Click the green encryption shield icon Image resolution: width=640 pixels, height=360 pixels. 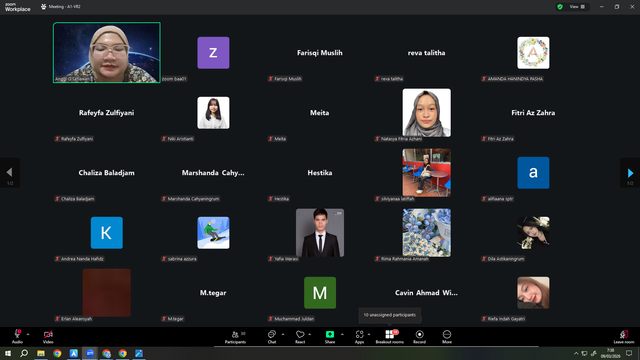pyautogui.click(x=560, y=7)
